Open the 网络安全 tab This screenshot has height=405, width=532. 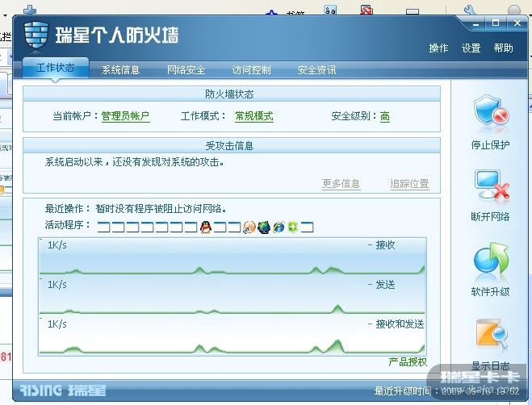[186, 70]
